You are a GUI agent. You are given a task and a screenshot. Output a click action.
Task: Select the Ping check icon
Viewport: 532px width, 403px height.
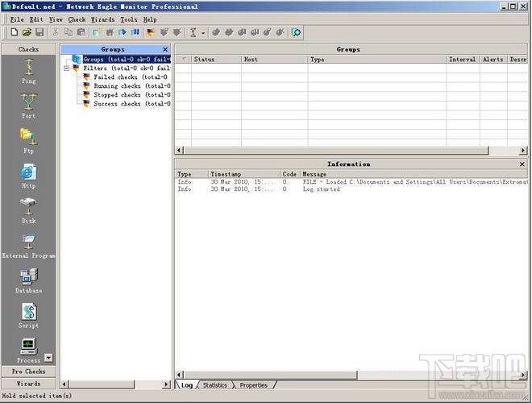pyautogui.click(x=28, y=71)
